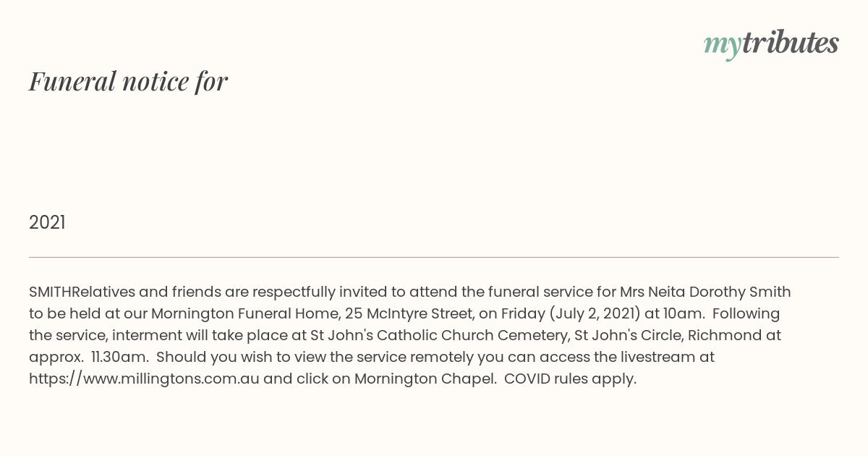Select the "Funeral notice for" heading
Image resolution: width=868 pixels, height=456 pixels.
pyautogui.click(x=128, y=81)
